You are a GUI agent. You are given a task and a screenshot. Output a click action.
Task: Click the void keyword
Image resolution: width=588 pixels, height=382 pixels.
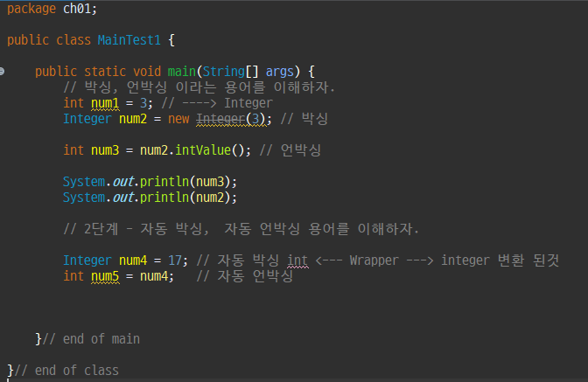tap(147, 71)
